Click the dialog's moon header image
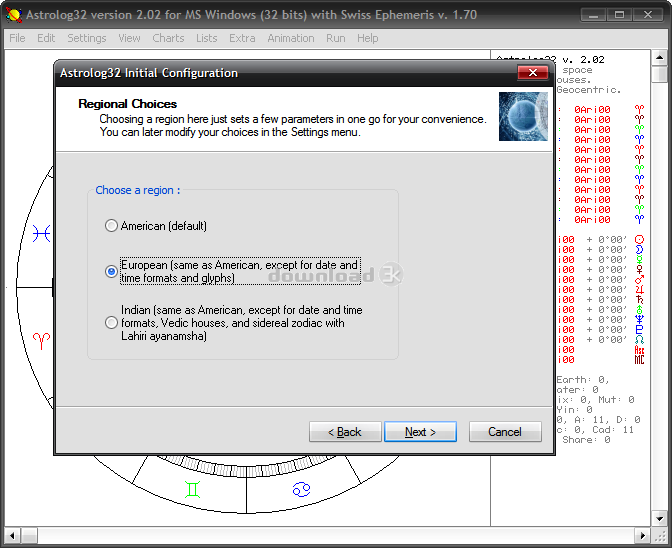Image resolution: width=672 pixels, height=548 pixels. [x=523, y=117]
